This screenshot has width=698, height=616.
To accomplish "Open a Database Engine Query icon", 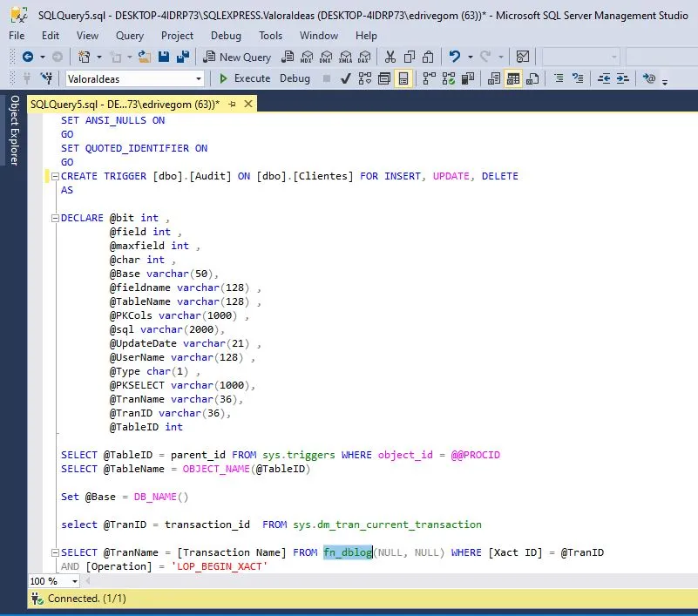I will pyautogui.click(x=288, y=57).
